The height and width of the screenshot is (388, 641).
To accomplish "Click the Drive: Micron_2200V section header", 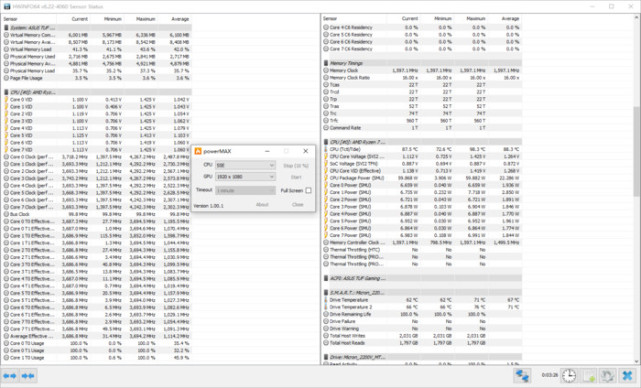I will pyautogui.click(x=422, y=357).
